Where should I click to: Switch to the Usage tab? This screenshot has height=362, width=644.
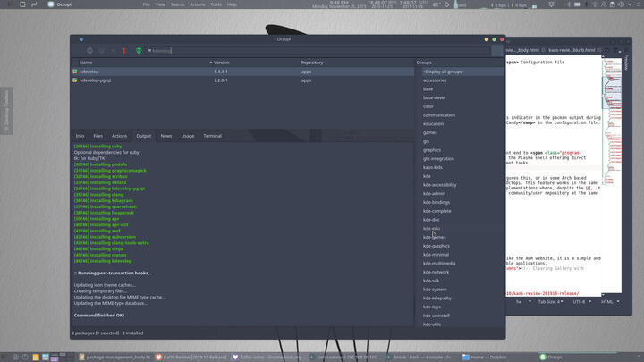coord(188,136)
